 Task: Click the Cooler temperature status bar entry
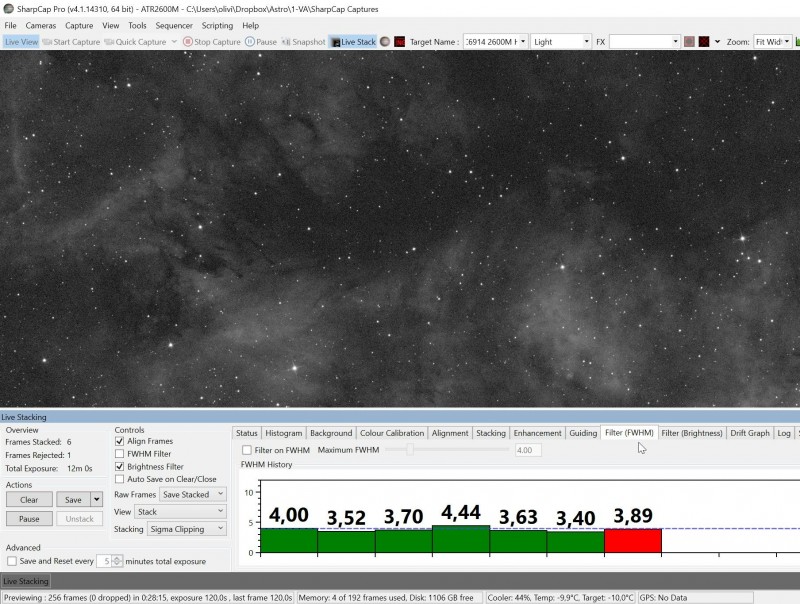pos(560,597)
